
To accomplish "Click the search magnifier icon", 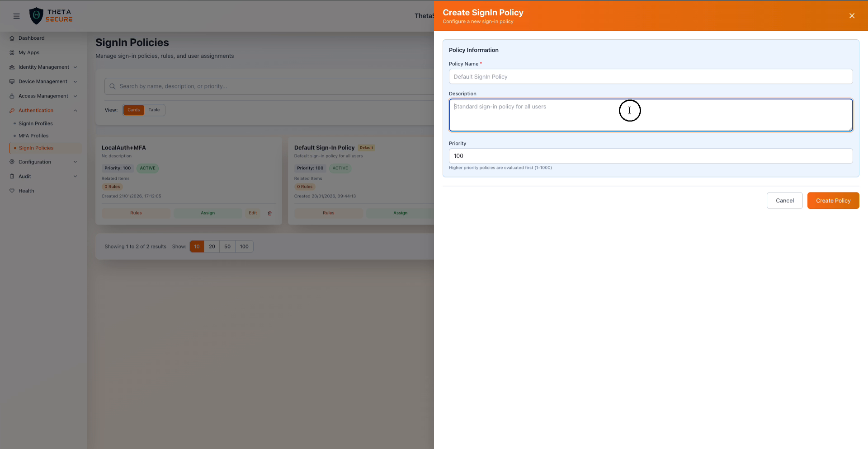I will click(113, 86).
